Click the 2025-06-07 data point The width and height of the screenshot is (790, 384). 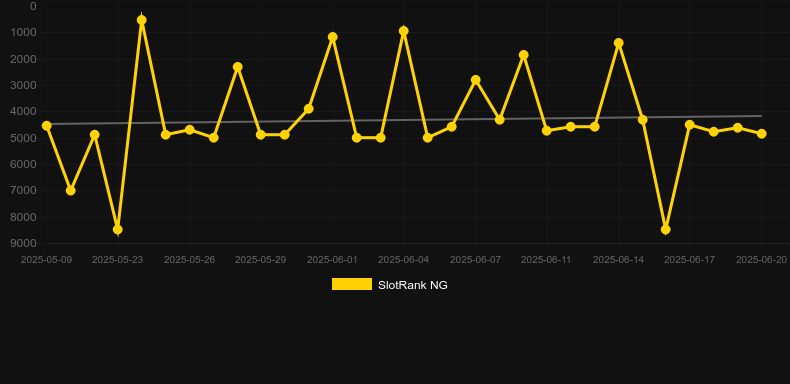[x=476, y=80]
